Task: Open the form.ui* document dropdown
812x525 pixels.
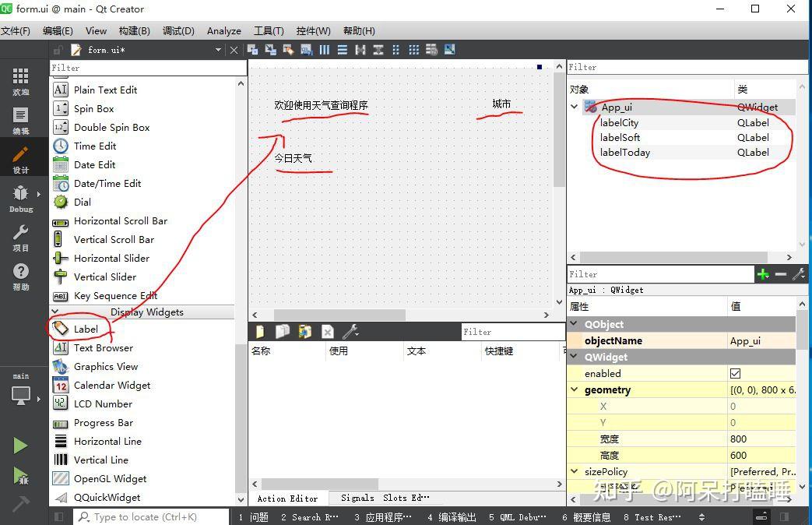Action: [218, 51]
